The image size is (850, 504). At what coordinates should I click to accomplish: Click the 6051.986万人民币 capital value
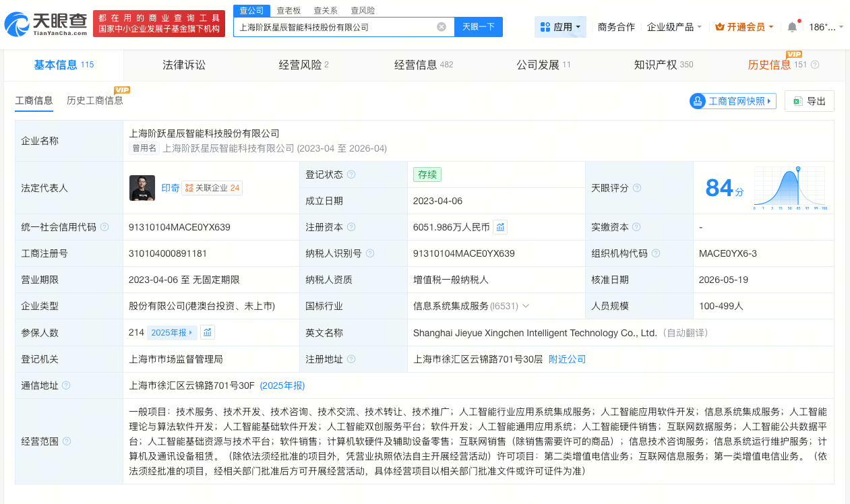click(x=452, y=227)
